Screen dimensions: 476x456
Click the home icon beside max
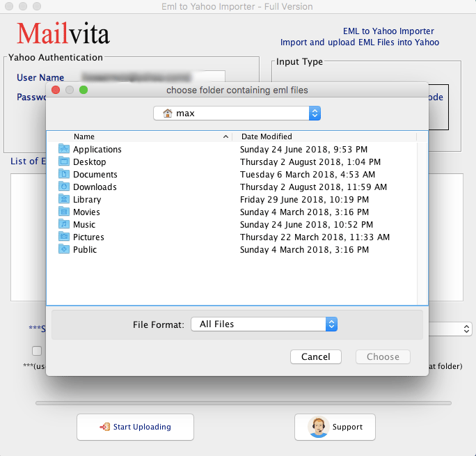(x=167, y=113)
